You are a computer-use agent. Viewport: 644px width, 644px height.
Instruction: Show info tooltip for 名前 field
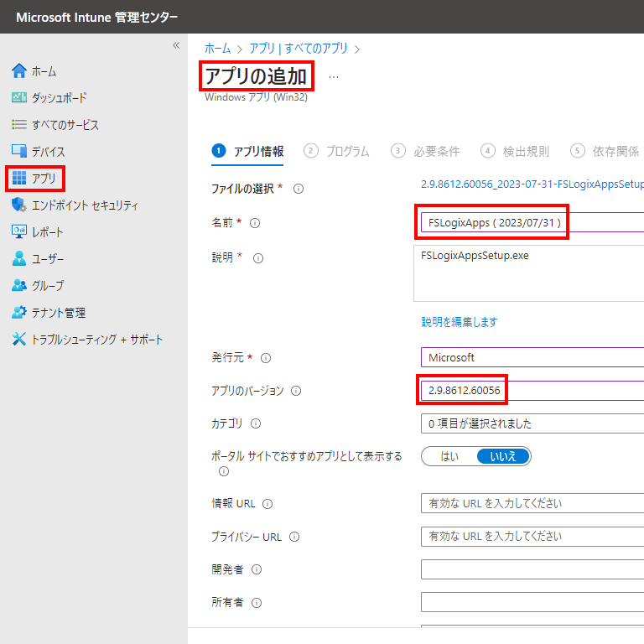(x=255, y=223)
